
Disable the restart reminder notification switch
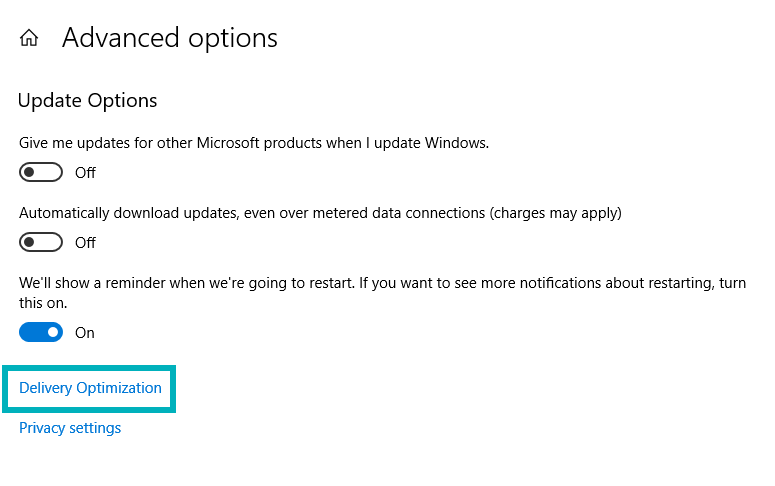tap(41, 332)
